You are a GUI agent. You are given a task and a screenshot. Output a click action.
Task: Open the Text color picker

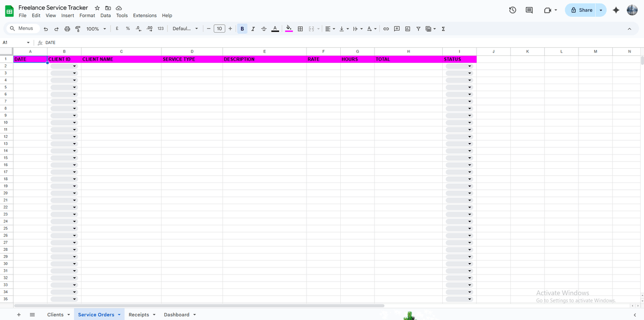coord(275,29)
